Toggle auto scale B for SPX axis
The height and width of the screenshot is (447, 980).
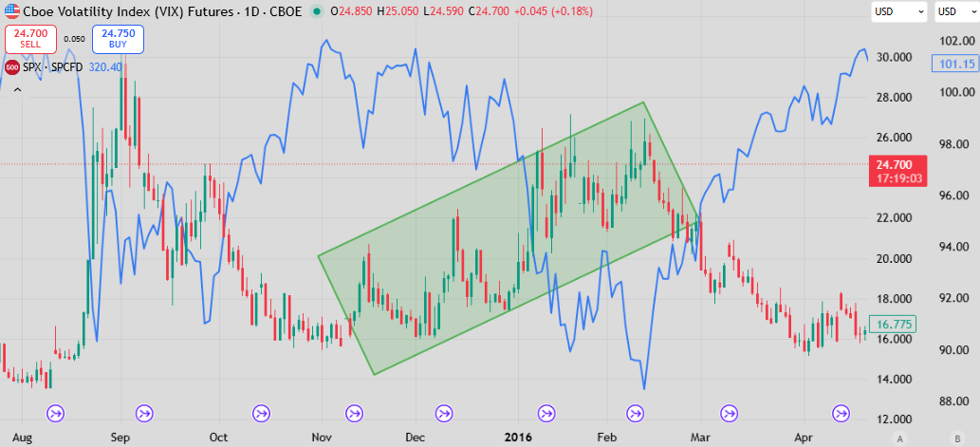[956, 437]
